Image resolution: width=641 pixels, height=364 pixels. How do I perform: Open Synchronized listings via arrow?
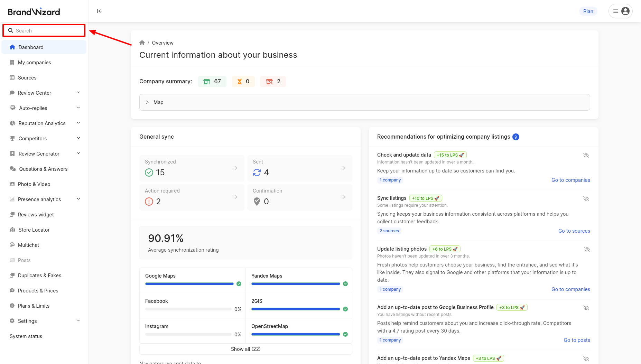(x=235, y=168)
